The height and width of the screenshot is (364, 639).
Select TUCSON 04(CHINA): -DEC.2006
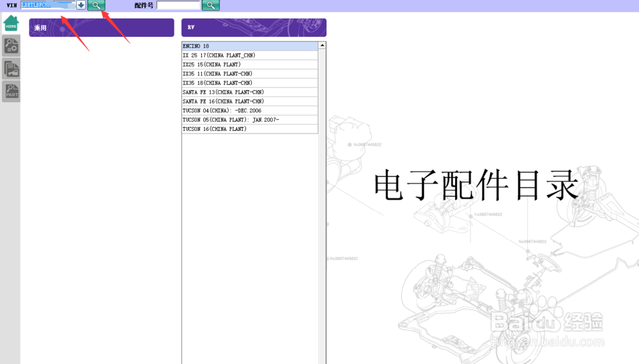tap(250, 110)
